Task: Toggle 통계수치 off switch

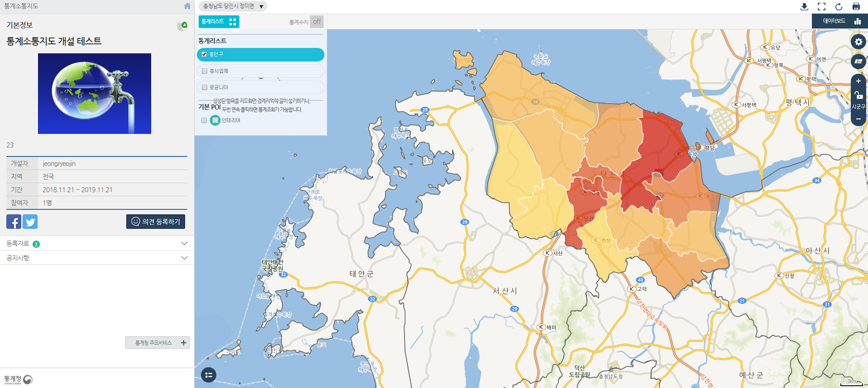Action: (316, 22)
